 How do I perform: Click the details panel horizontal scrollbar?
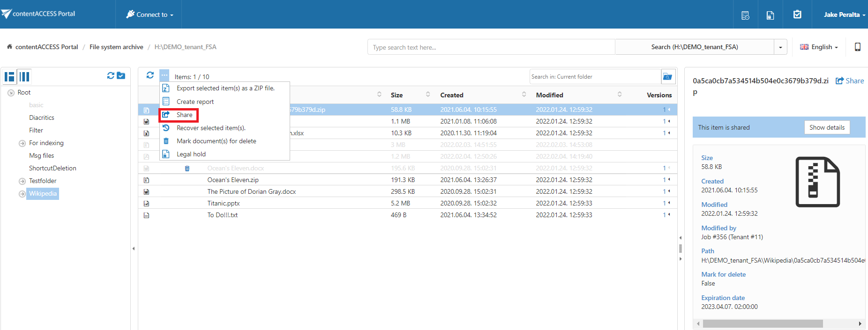pyautogui.click(x=763, y=323)
